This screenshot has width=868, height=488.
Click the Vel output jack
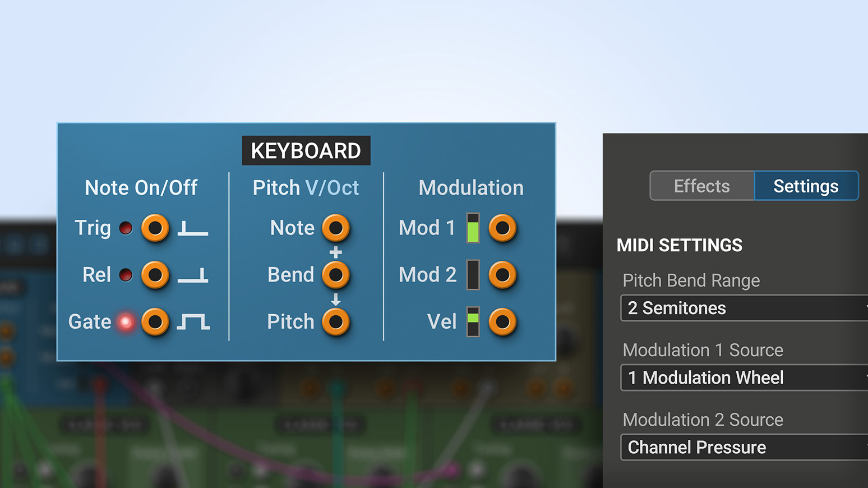[502, 321]
